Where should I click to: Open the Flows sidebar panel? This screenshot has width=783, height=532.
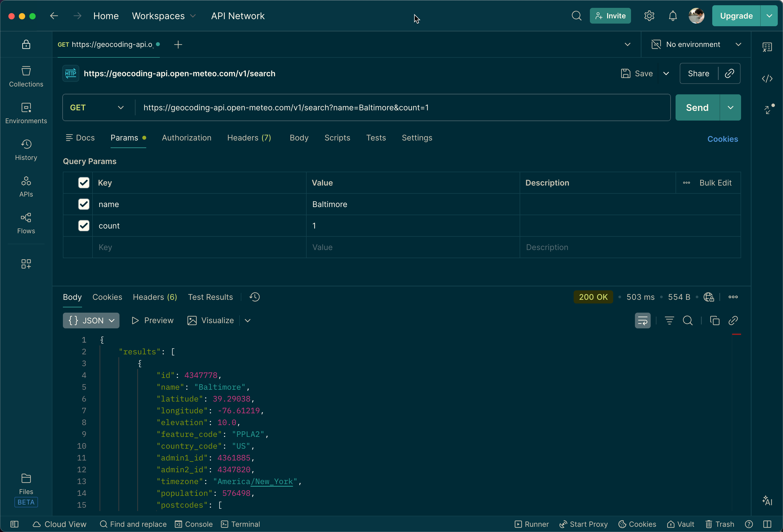[26, 223]
